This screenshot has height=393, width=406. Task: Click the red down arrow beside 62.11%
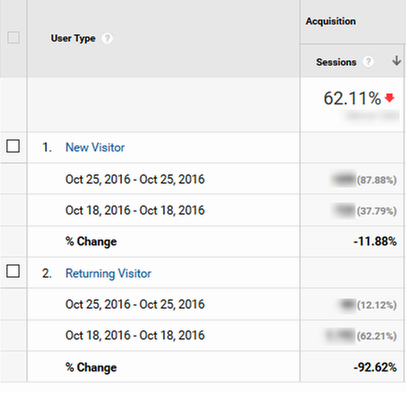pyautogui.click(x=389, y=98)
